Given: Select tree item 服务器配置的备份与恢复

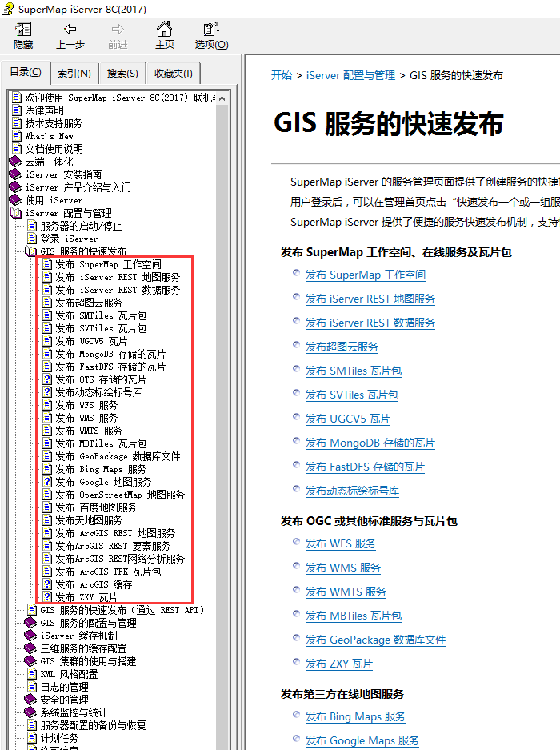Looking at the screenshot, I should [x=94, y=725].
